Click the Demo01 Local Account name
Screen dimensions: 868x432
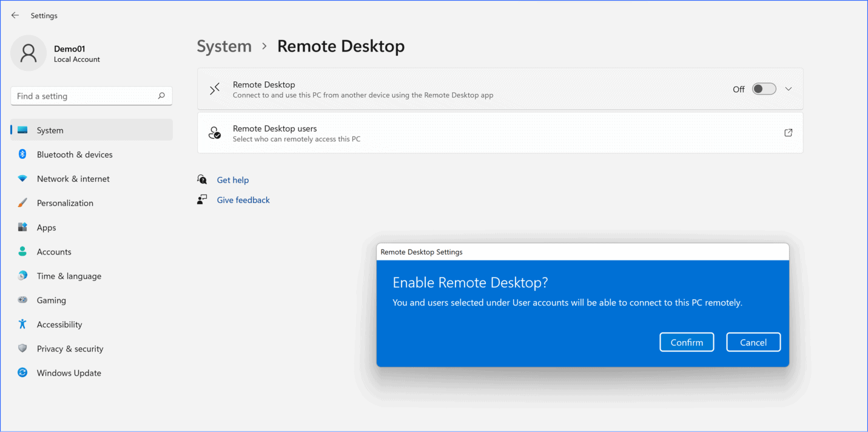(x=76, y=53)
